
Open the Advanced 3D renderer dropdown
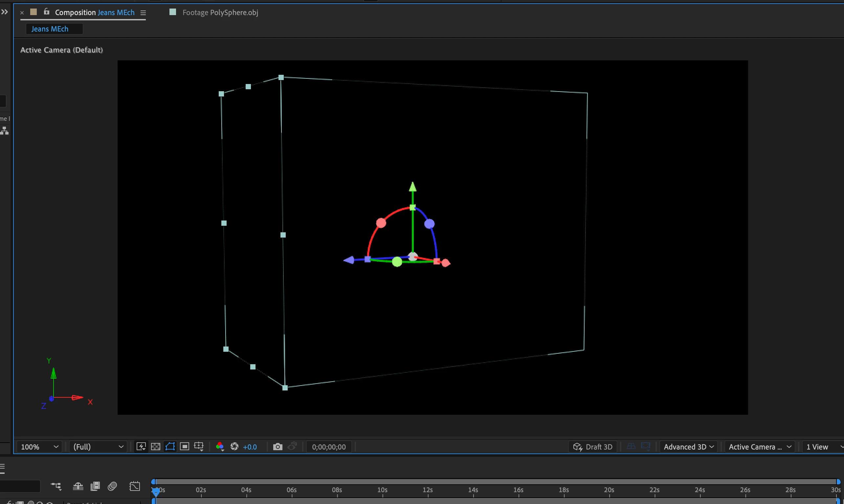coord(688,447)
